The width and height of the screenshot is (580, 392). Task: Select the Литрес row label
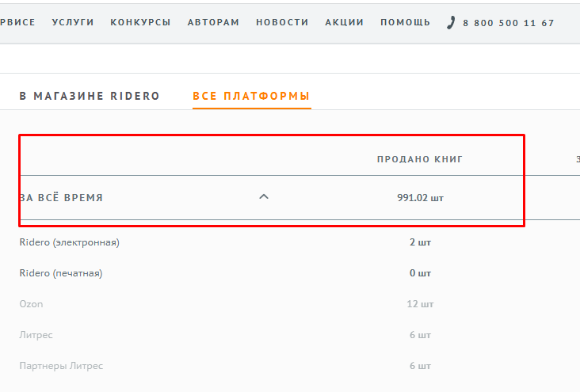(36, 335)
